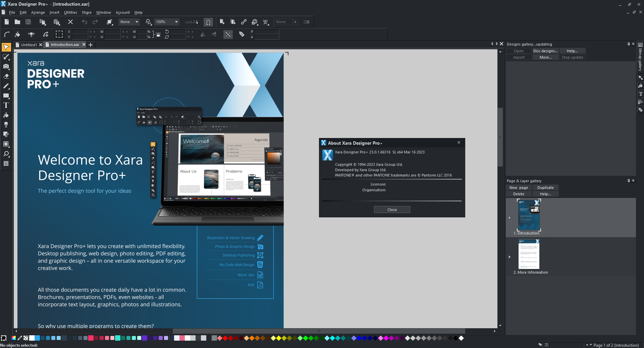Click the Delete page button
644x348 pixels.
coord(519,194)
